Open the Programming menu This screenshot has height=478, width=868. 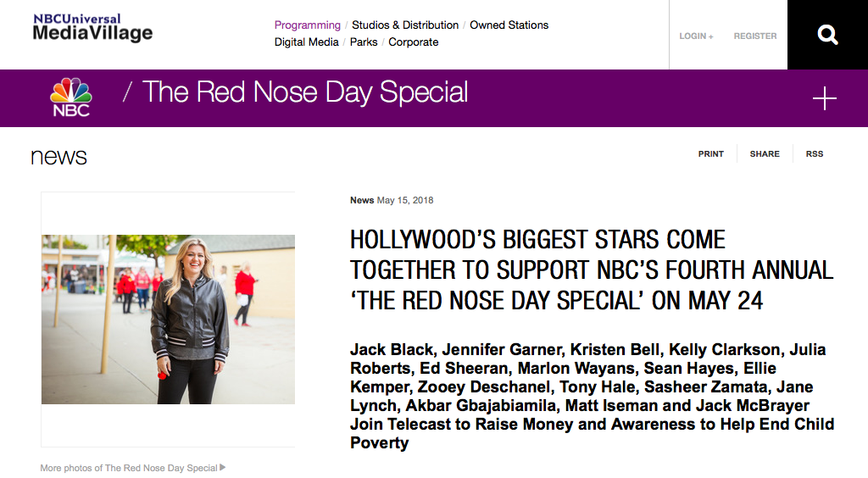307,25
